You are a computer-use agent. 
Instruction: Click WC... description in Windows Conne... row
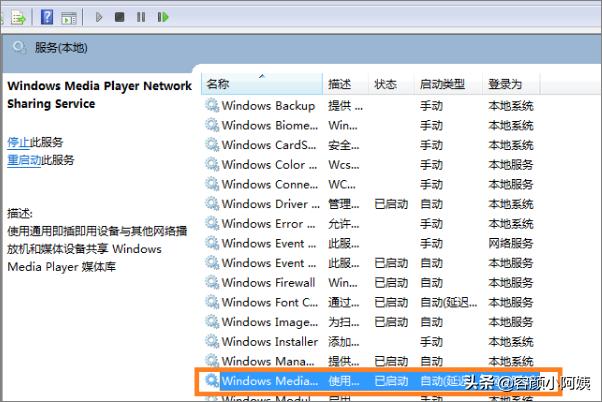tap(342, 184)
